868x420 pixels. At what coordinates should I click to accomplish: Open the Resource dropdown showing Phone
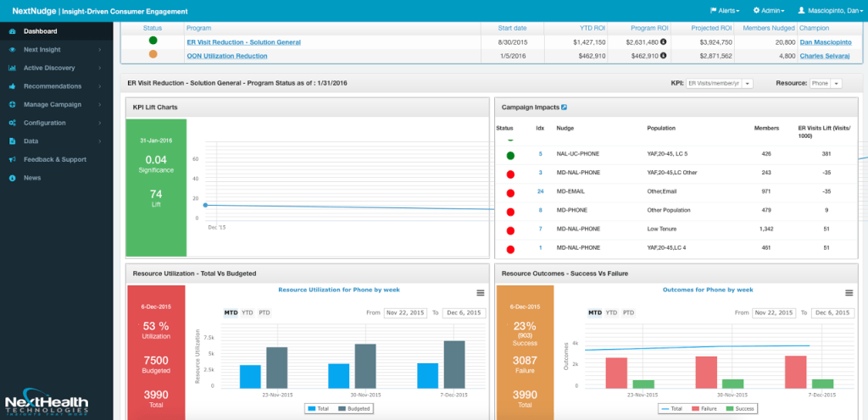(x=825, y=84)
